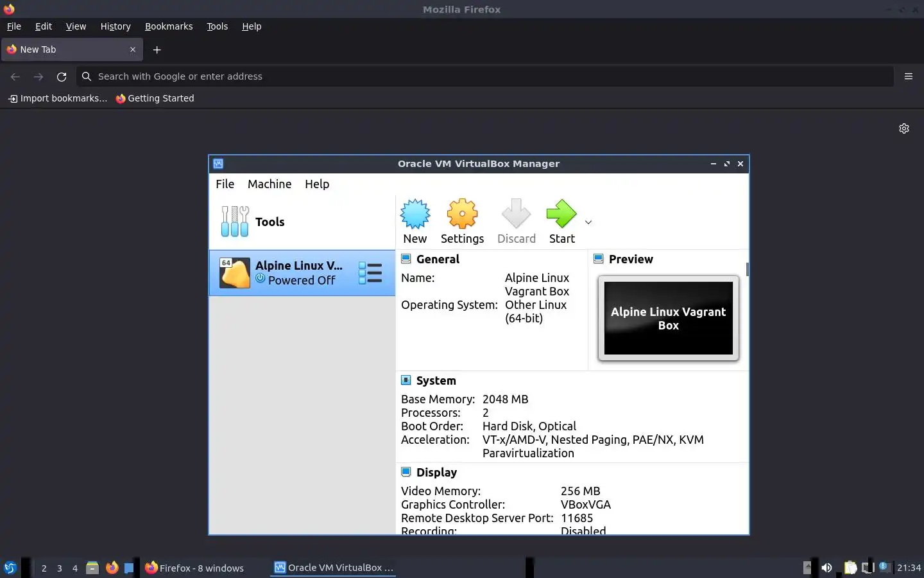
Task: Click the Alpine Linux Vagrant Box preview thumbnail
Action: 669,318
